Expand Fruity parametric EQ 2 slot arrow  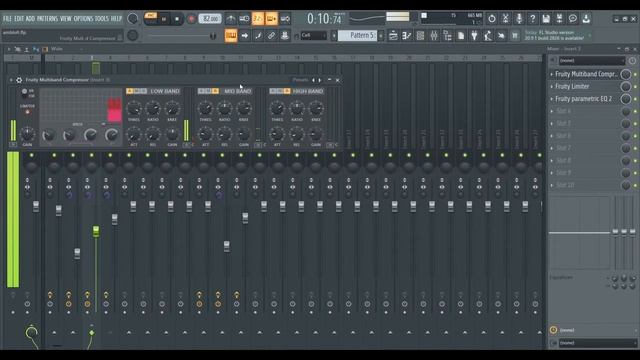(x=552, y=99)
